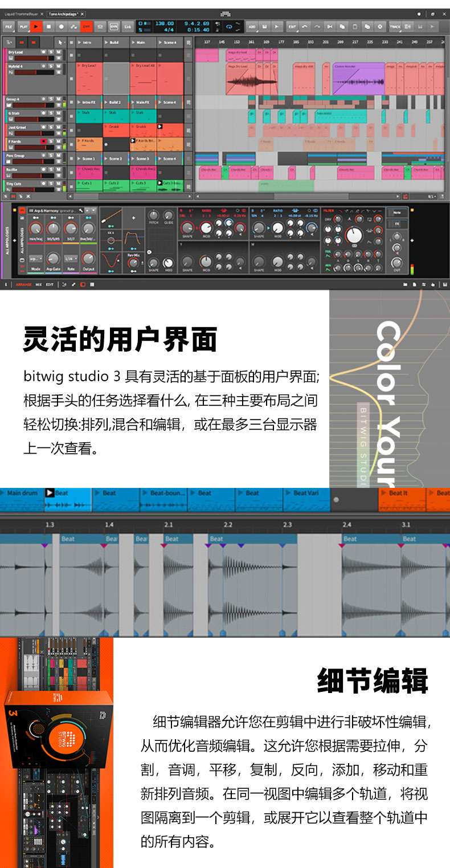This screenshot has width=450, height=868.
Task: Click the redo arrow icon in toolbar
Action: click(318, 26)
